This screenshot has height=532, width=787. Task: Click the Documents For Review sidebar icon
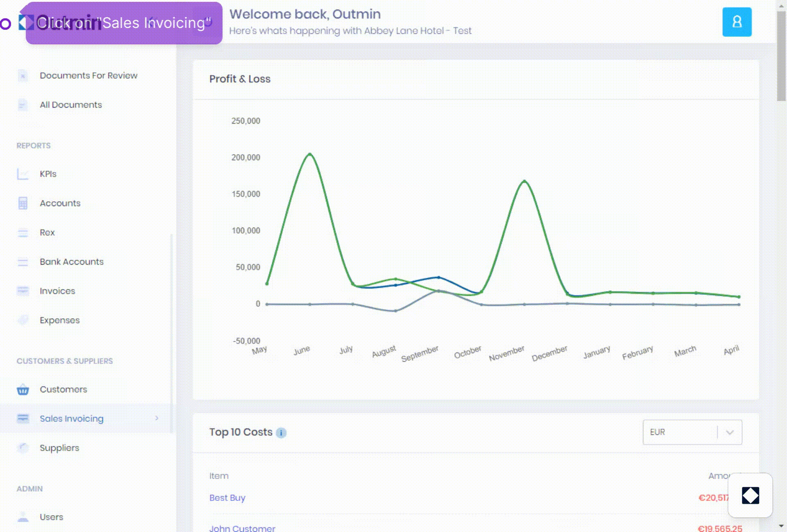coord(23,75)
